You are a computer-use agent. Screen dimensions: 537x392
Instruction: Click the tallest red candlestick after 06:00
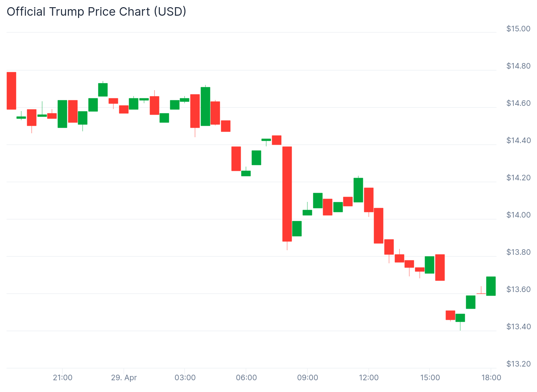coord(287,194)
